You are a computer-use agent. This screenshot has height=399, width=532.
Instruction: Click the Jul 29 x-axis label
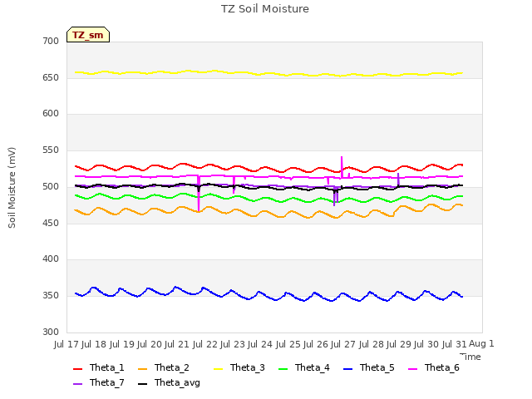[399, 344]
